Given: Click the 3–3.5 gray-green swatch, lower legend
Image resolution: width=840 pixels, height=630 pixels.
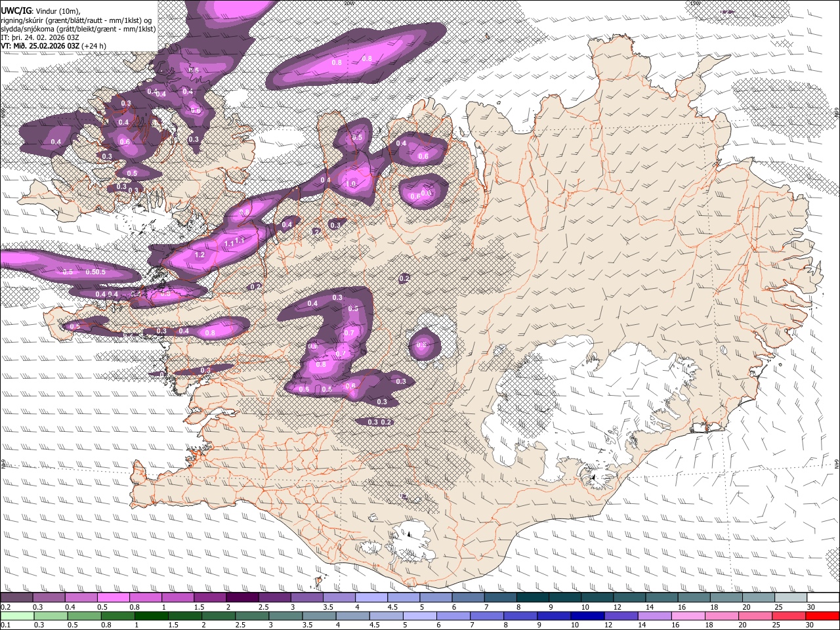Looking at the screenshot, I should coord(285,616).
